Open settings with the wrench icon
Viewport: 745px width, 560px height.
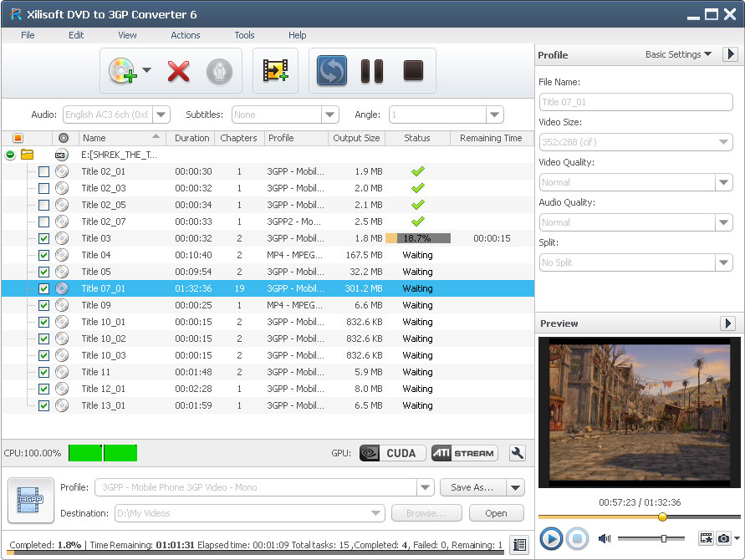pos(518,453)
